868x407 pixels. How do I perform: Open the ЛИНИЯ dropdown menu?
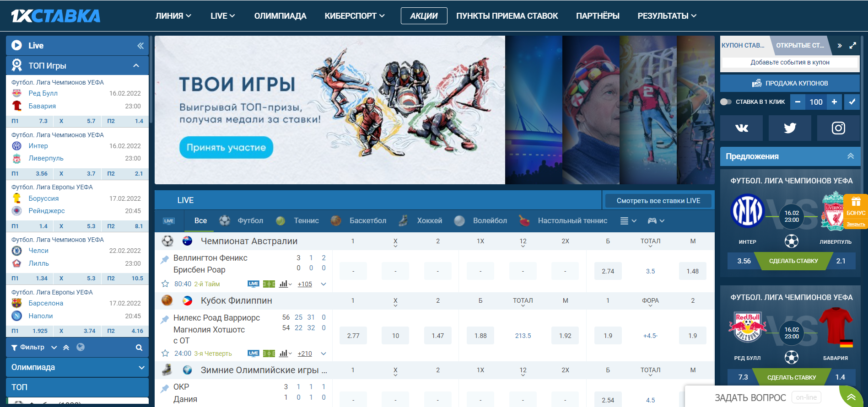(173, 16)
